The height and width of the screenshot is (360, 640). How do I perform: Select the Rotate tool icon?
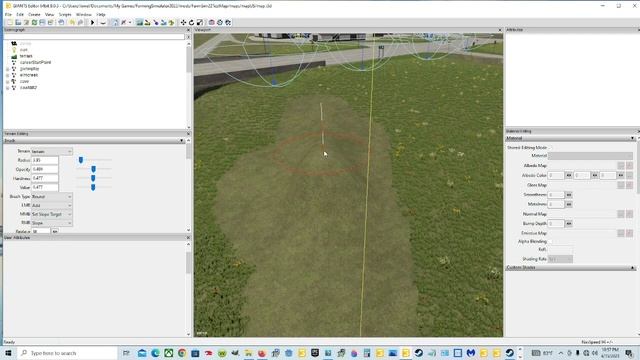tap(191, 22)
